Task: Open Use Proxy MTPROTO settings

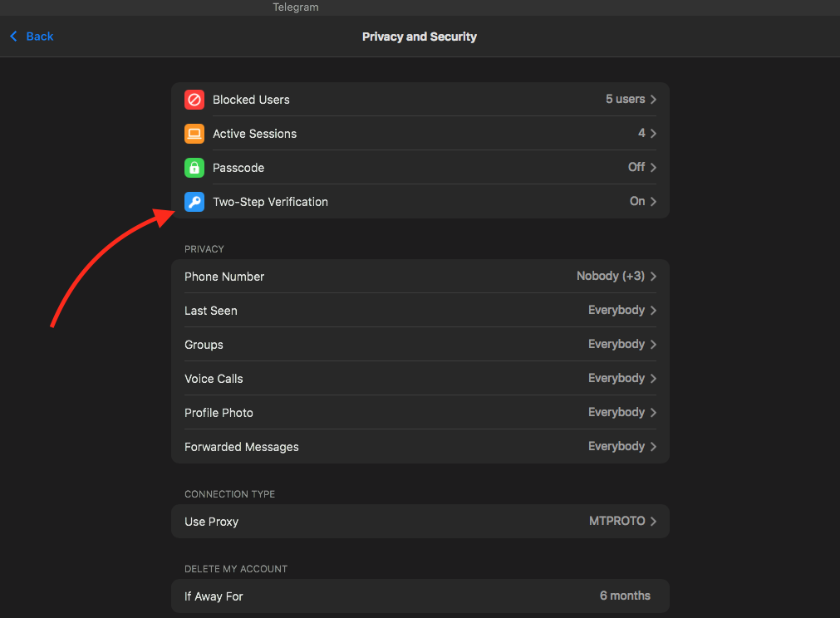Action: tap(420, 522)
